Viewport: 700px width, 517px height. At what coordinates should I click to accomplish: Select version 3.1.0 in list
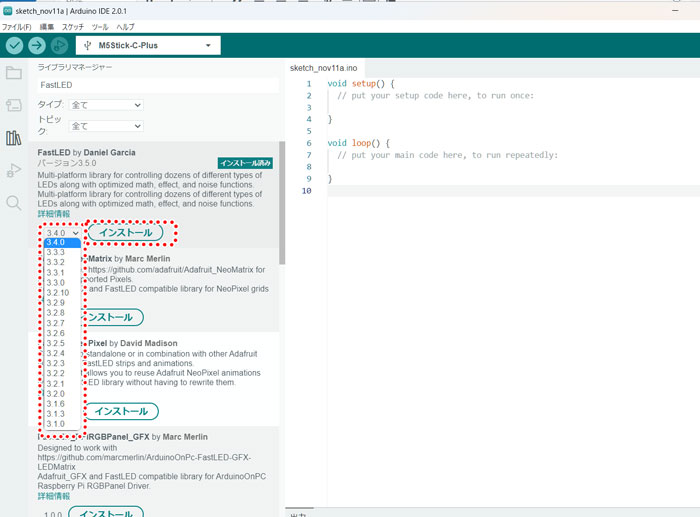(x=62, y=424)
